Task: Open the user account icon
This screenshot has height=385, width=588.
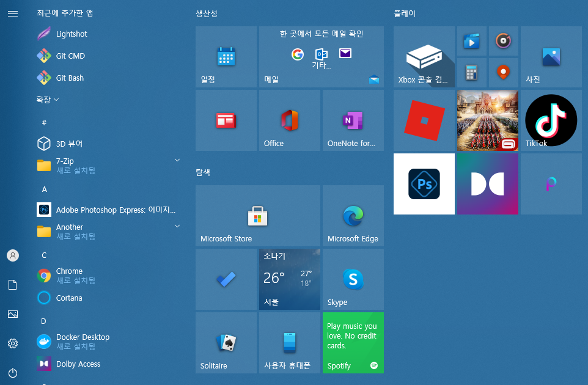Action: 13,255
